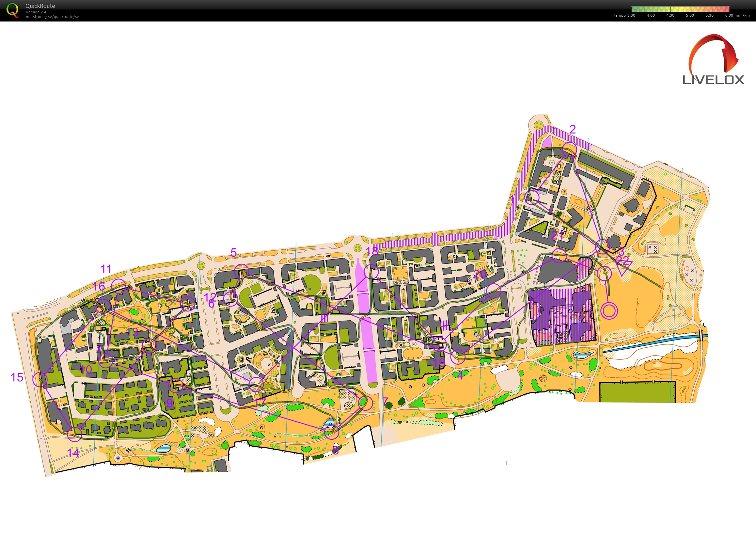Click control number 5 label
756x555 pixels.
[x=234, y=252]
